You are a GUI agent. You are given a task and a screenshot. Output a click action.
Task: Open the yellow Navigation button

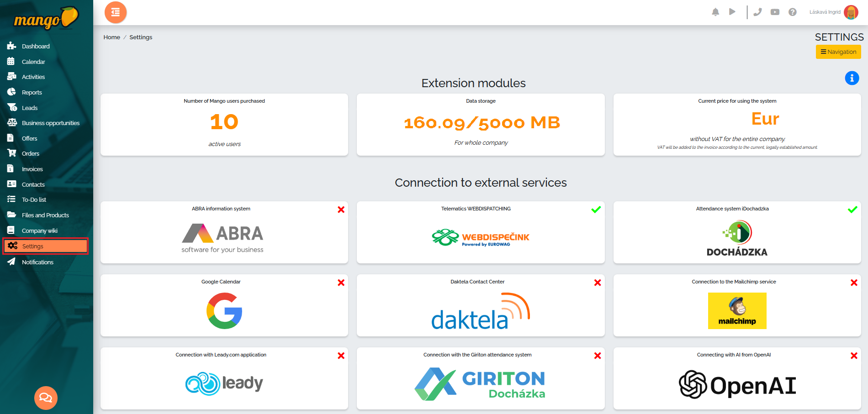click(838, 52)
